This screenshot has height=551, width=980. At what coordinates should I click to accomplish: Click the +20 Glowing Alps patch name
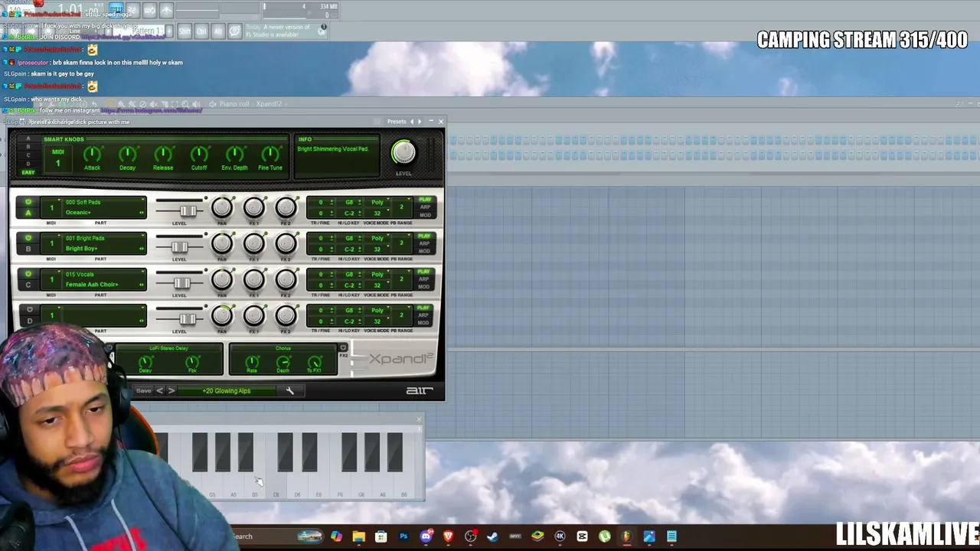pos(227,391)
